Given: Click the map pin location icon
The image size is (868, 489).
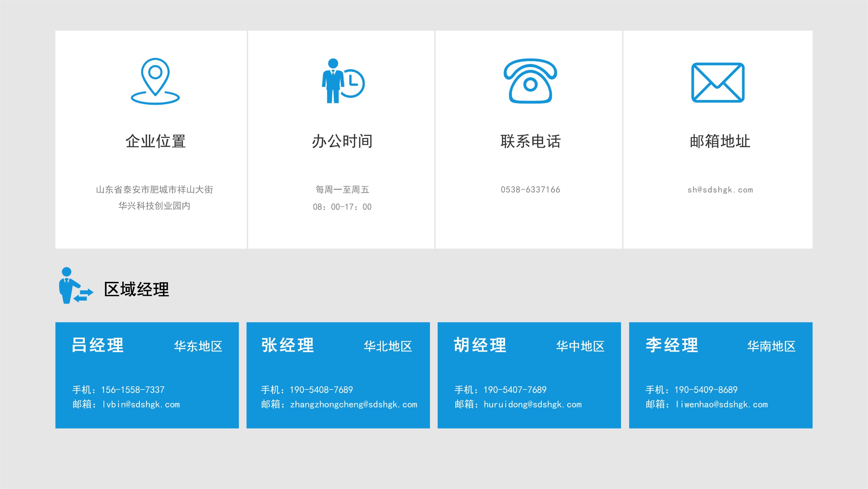Looking at the screenshot, I should point(155,81).
